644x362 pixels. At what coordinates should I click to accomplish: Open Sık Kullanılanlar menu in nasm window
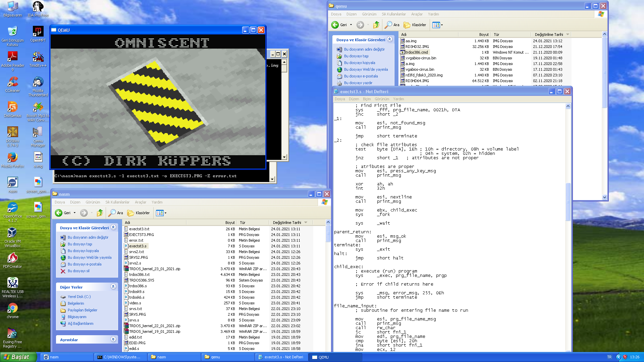pyautogui.click(x=117, y=202)
